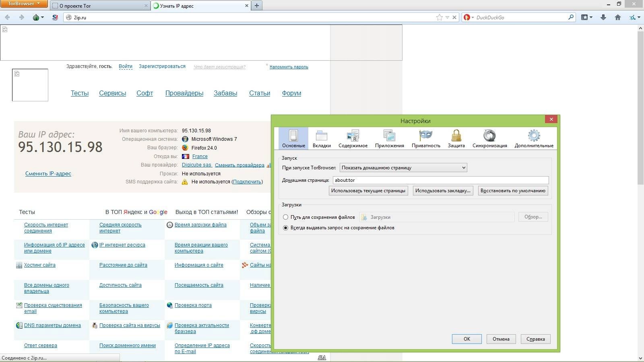The height and width of the screenshot is (362, 644).
Task: Open the bookmarks menu toolbar icon
Action: (586, 17)
